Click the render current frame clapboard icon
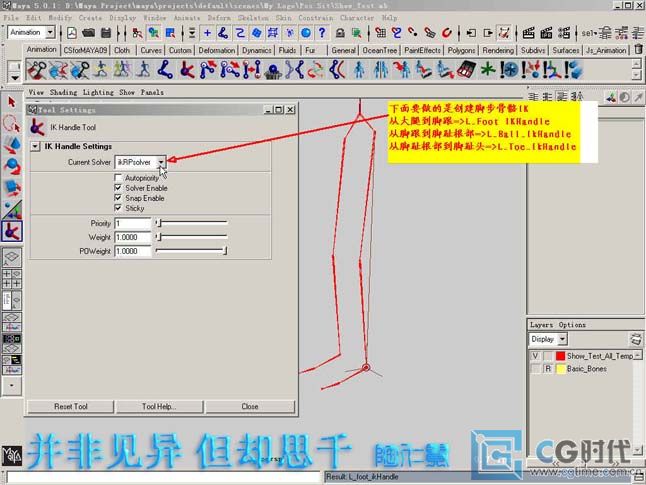Viewport: 646px width, 485px height. tap(529, 33)
